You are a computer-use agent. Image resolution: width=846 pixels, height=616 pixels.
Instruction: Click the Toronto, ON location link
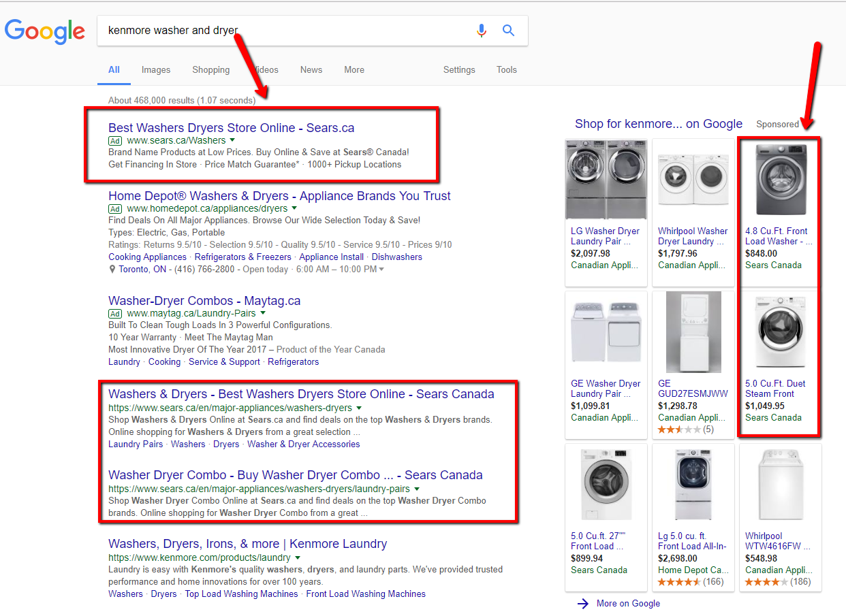pos(142,270)
